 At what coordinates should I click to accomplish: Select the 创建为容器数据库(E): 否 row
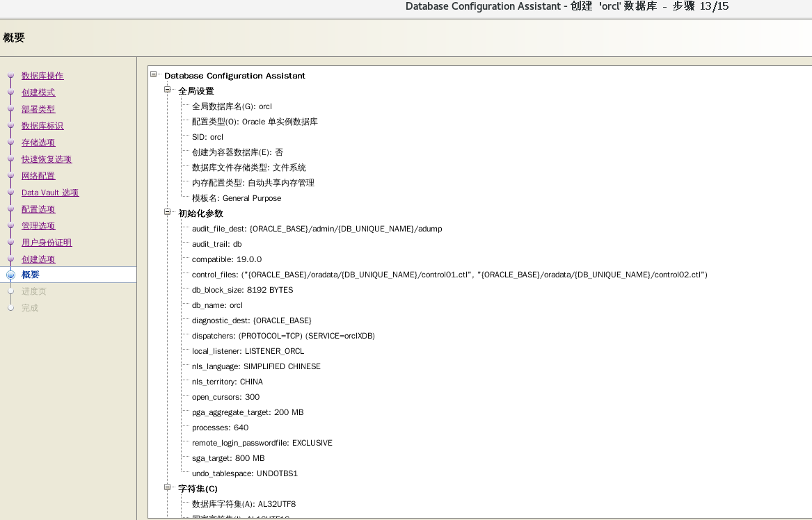tap(238, 152)
